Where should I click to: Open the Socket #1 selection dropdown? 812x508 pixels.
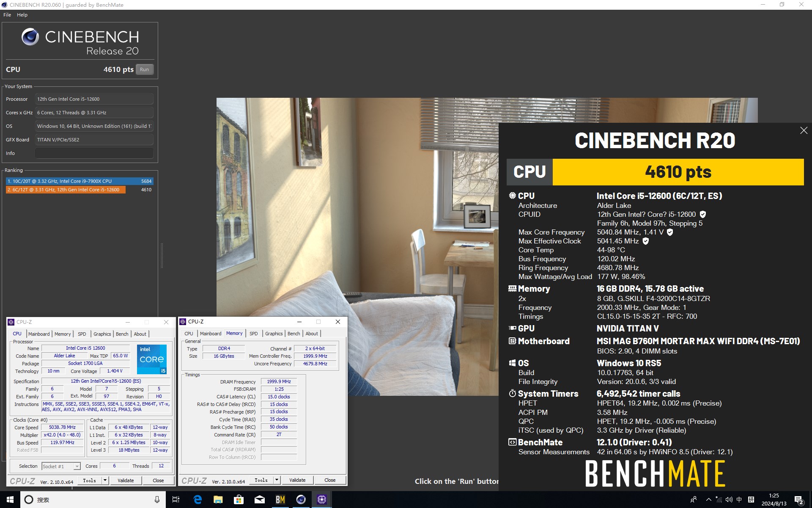(x=61, y=466)
